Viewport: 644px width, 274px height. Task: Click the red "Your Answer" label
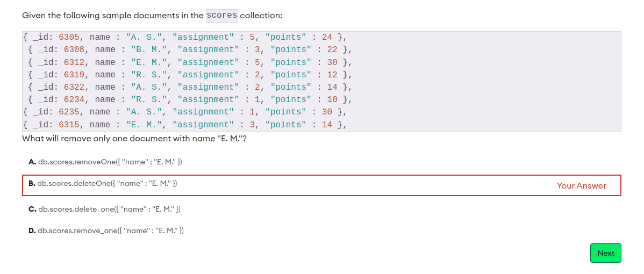point(581,186)
